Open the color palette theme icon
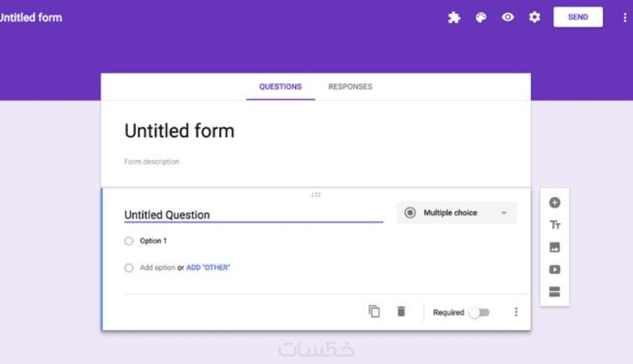This screenshot has width=633, height=364. pos(481,17)
